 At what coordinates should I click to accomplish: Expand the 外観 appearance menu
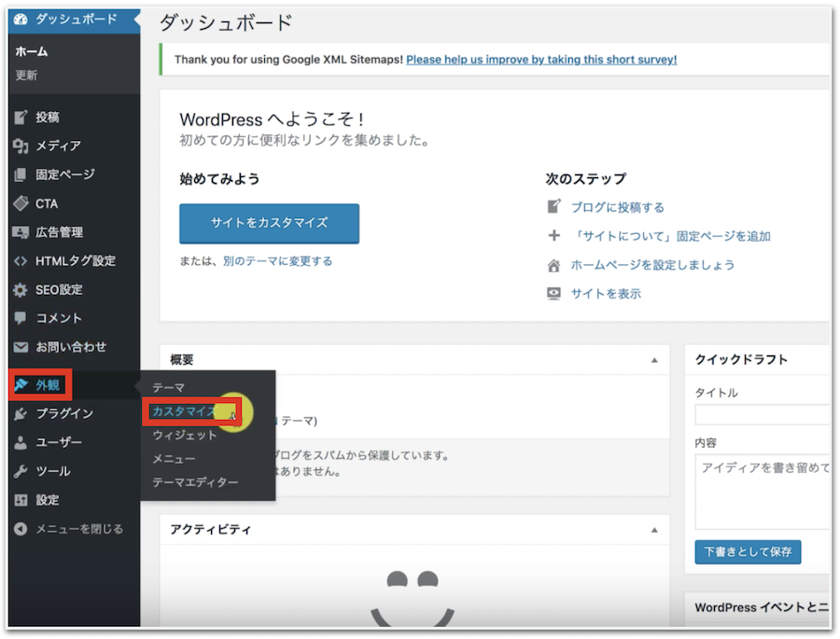click(x=47, y=384)
